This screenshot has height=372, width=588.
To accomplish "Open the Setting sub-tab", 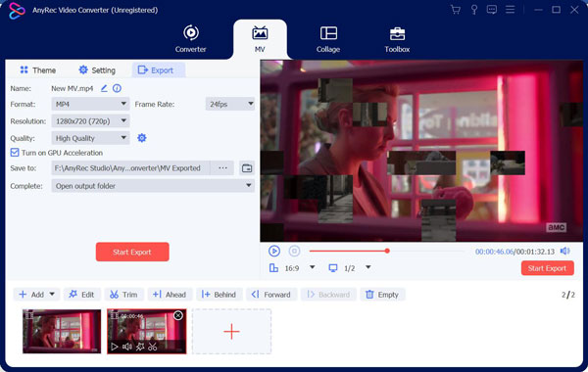I will (97, 70).
